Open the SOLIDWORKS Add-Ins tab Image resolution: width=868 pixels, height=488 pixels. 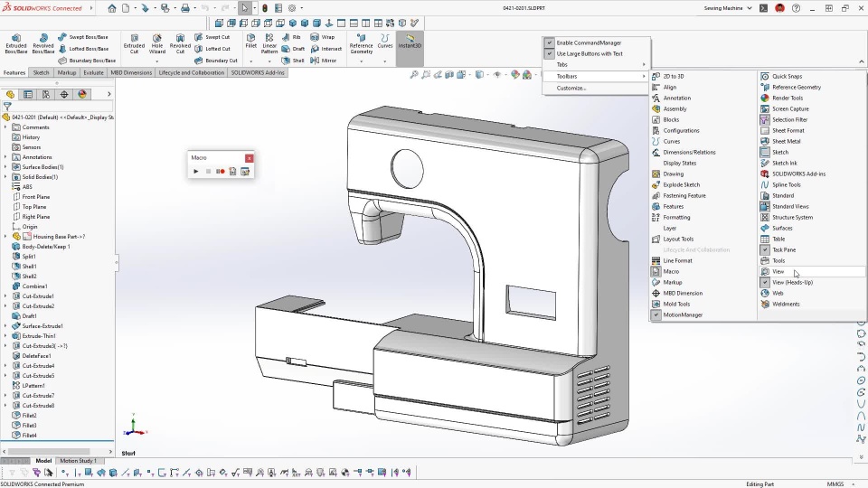tap(258, 72)
